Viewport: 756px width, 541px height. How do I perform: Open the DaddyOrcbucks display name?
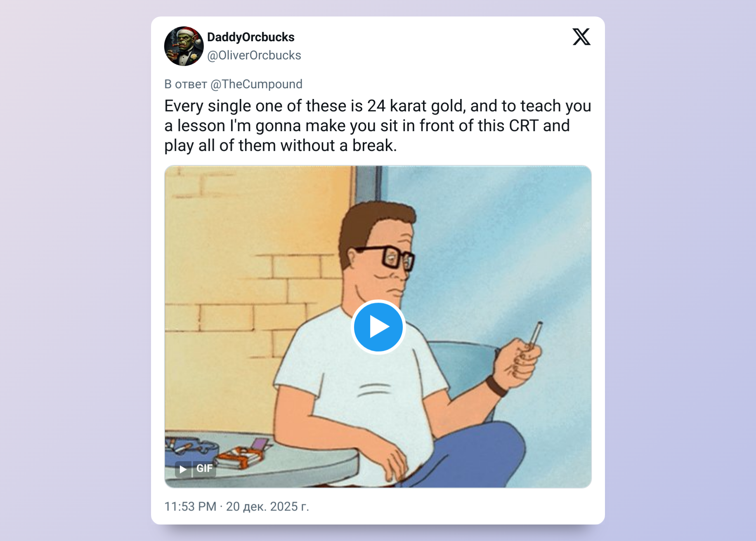tap(250, 37)
